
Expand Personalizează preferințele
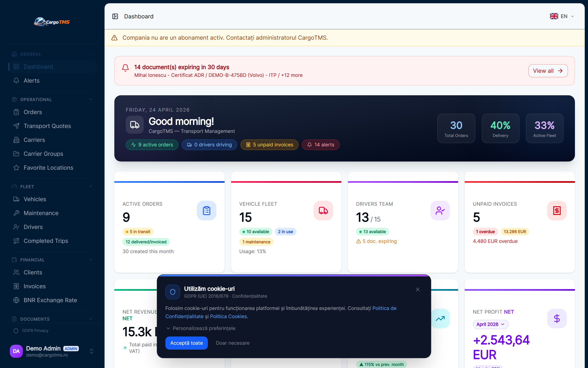(x=201, y=328)
